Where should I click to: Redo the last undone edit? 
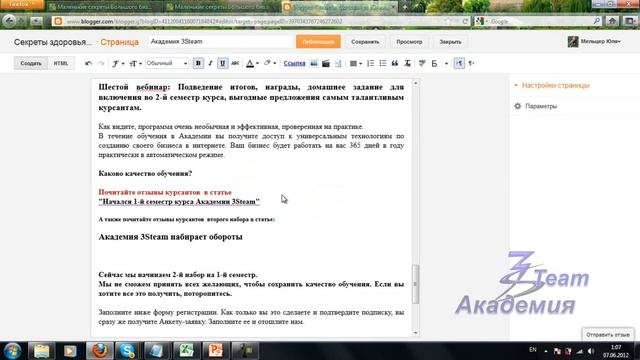click(x=101, y=63)
